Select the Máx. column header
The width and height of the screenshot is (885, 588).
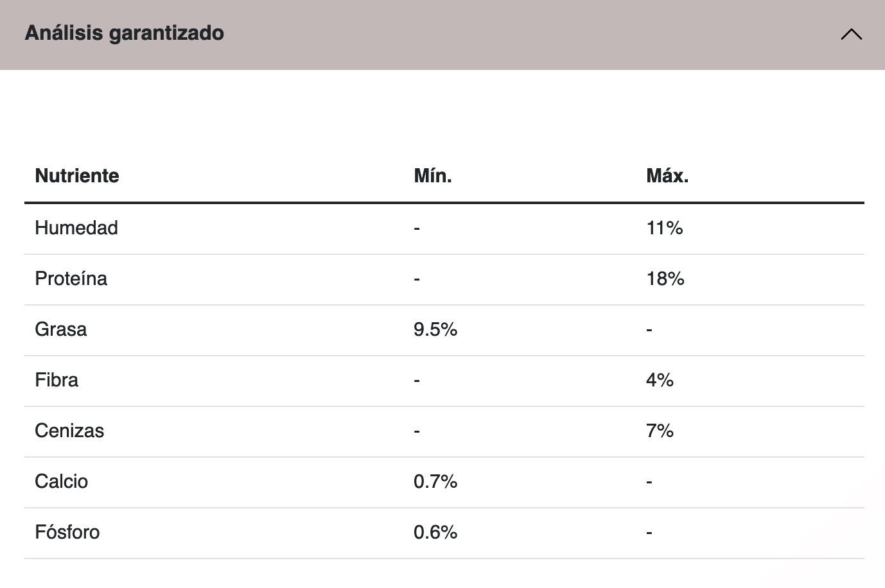(667, 176)
